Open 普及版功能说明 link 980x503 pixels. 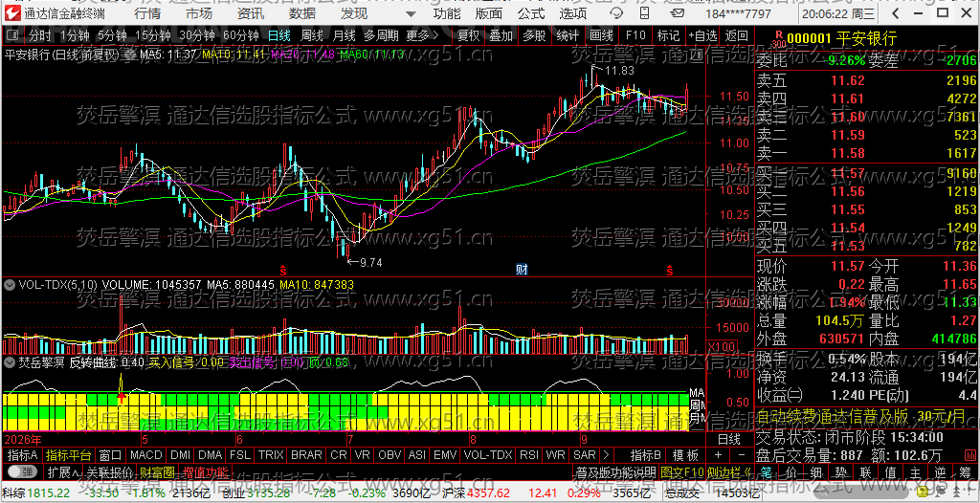click(x=615, y=470)
